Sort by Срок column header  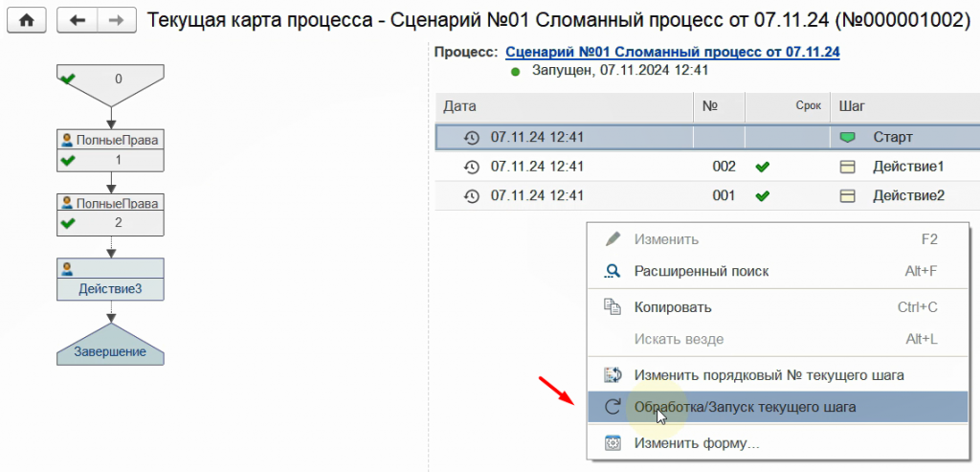coord(789,106)
